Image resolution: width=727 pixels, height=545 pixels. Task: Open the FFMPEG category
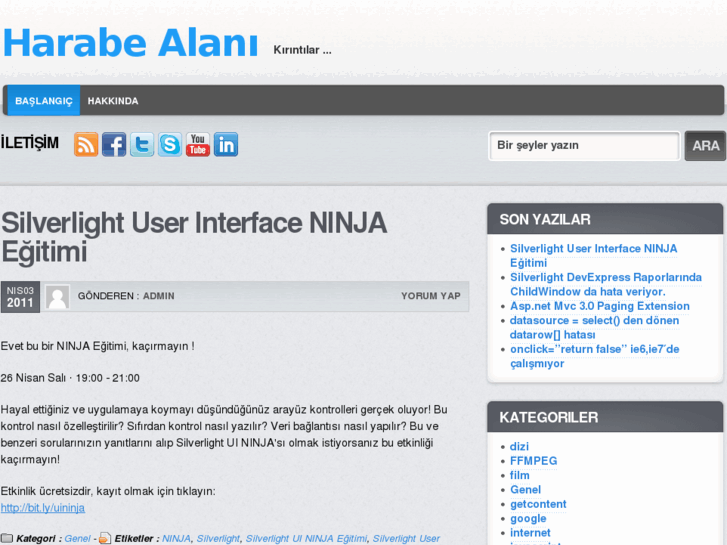(533, 461)
